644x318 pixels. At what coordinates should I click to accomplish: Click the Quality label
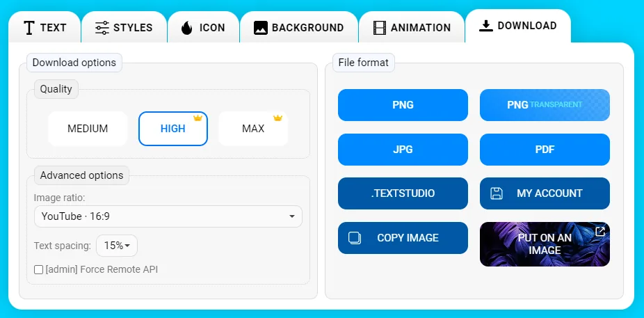(56, 89)
